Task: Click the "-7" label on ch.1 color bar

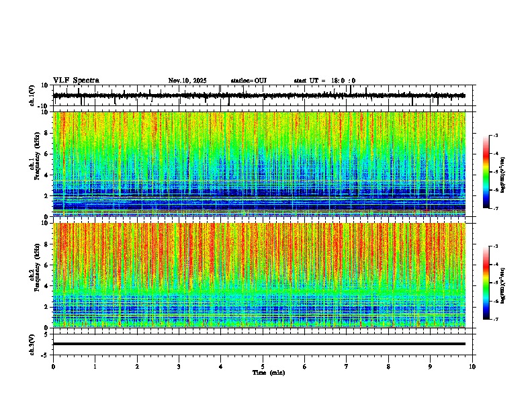Action: click(496, 208)
